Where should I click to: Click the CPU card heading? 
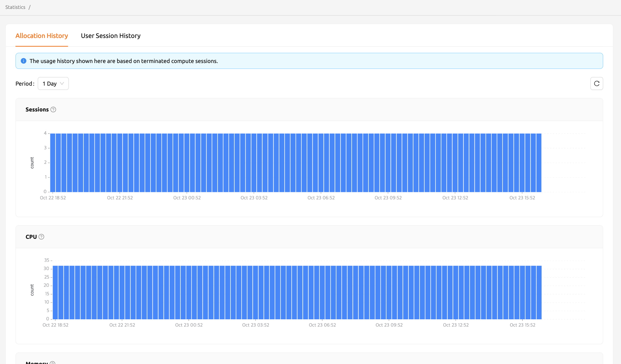click(31, 237)
